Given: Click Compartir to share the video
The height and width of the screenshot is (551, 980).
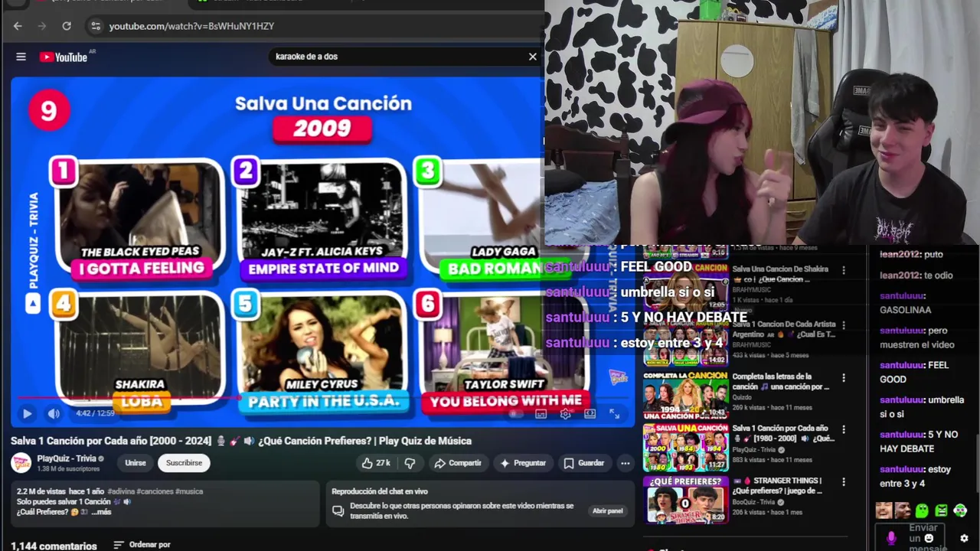Looking at the screenshot, I should 458,463.
